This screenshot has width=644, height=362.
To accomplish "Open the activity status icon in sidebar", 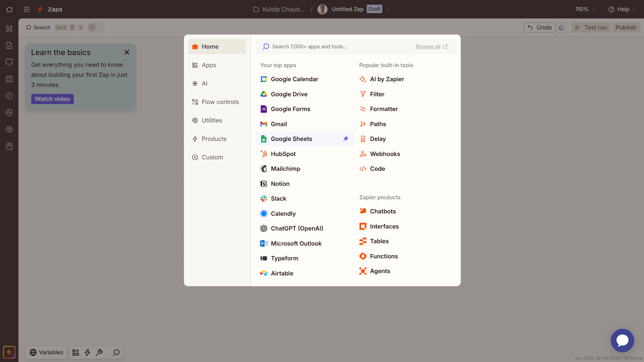I will point(9,113).
